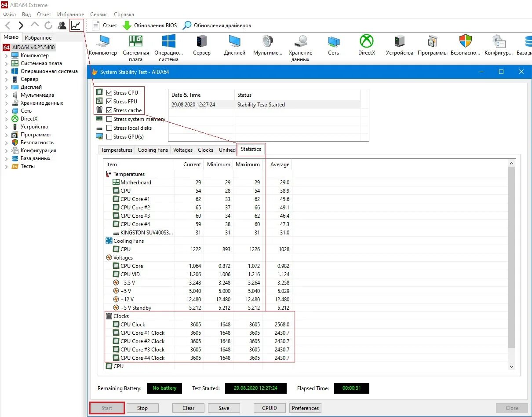Open the Операционная система Windows icon
The width and height of the screenshot is (532, 417).
click(169, 48)
